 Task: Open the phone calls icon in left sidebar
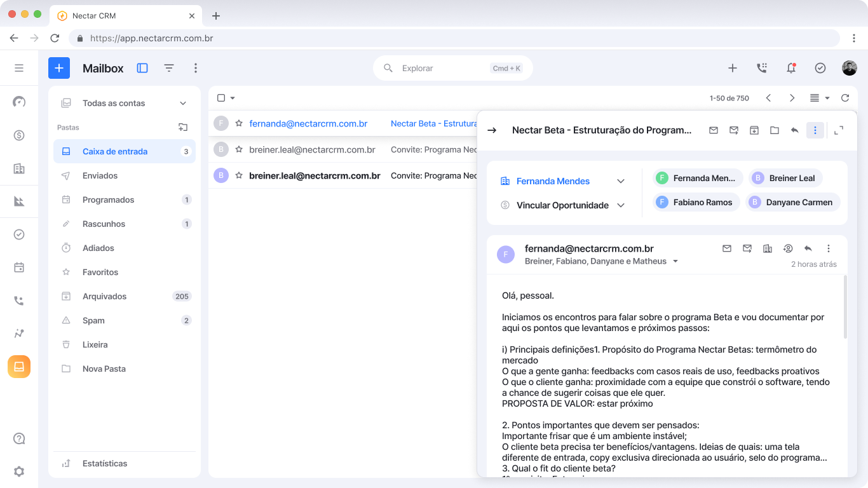pos(19,301)
